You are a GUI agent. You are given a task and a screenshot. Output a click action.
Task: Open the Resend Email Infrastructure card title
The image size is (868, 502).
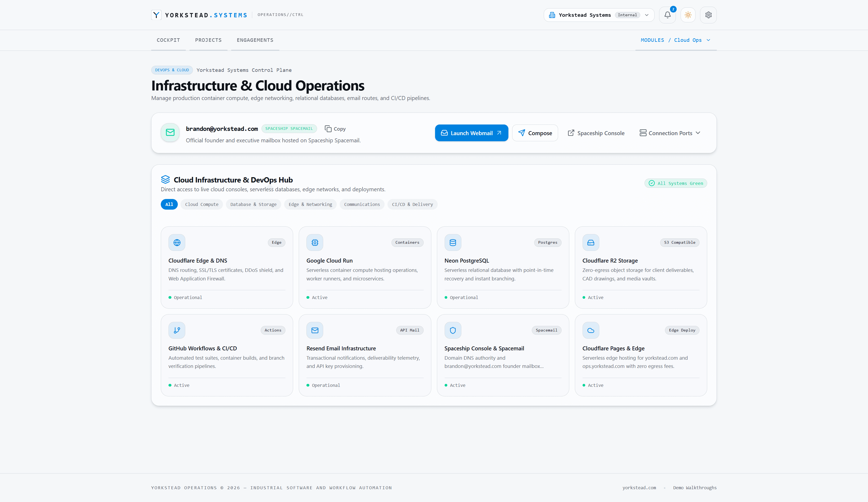click(341, 348)
